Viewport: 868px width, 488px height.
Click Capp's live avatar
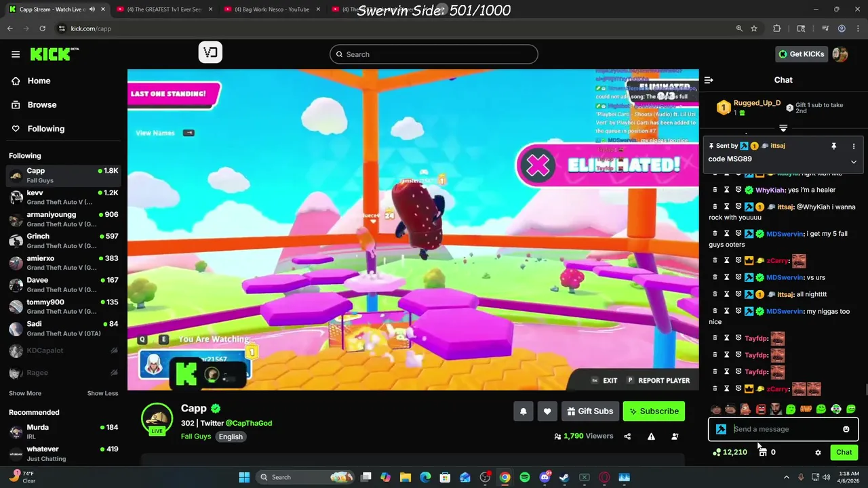coord(157,419)
